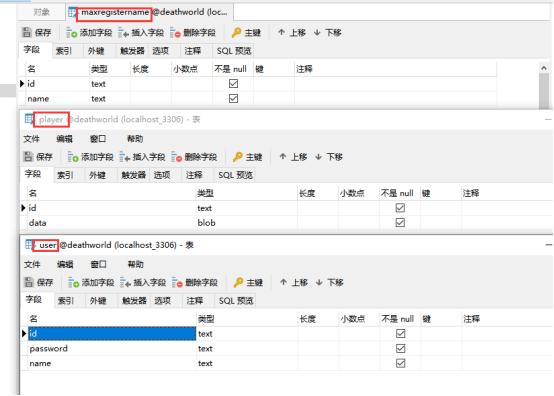The image size is (554, 396).
Task: Toggle not-null for user name field
Action: (401, 363)
